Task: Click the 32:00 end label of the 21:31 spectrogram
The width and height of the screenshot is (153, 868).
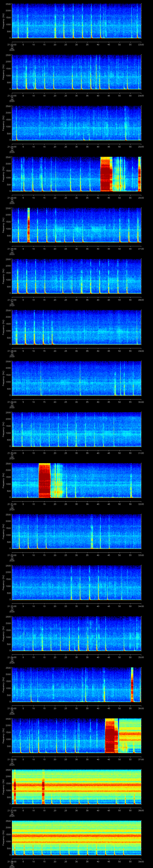Action: point(141,504)
